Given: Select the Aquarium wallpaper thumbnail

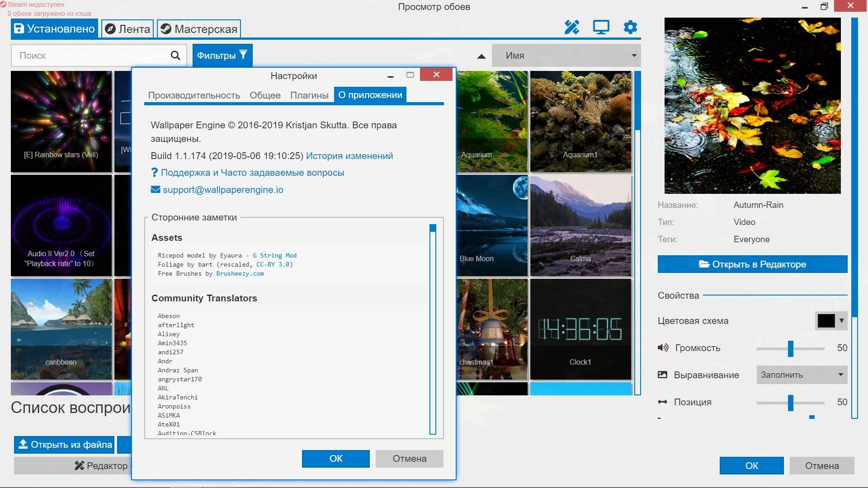Looking at the screenshot, I should coord(492,122).
